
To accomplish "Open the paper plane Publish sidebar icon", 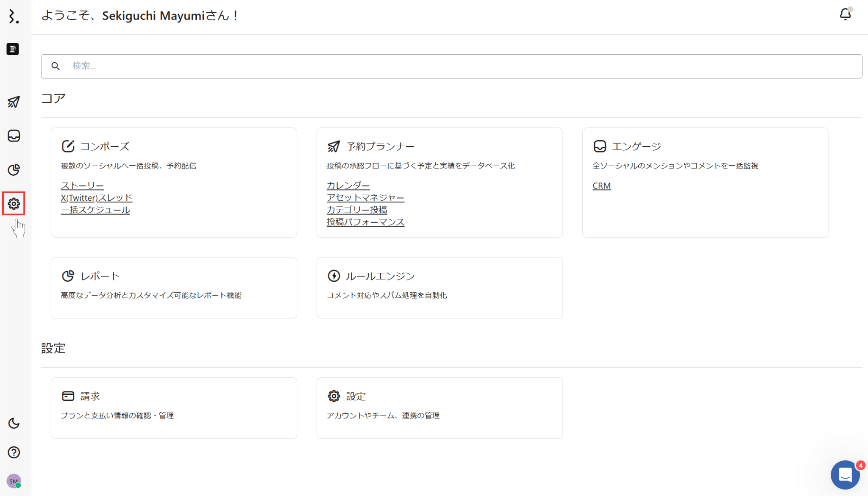I will (14, 102).
